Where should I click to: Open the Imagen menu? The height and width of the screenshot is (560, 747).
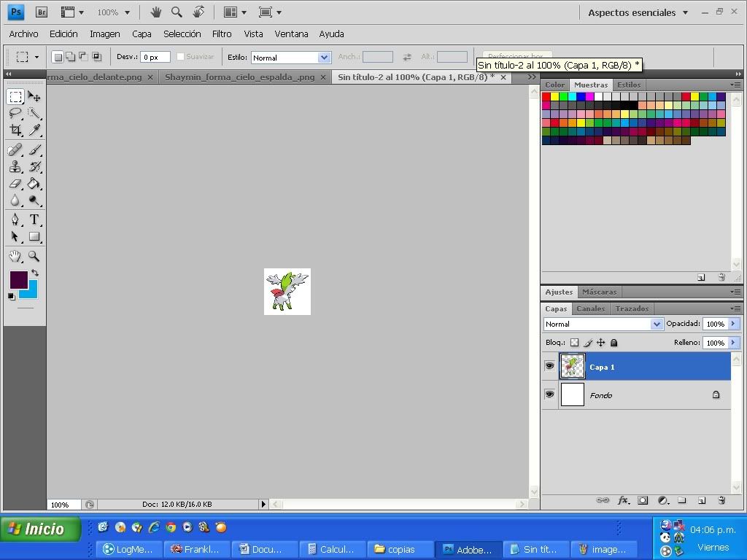105,34
